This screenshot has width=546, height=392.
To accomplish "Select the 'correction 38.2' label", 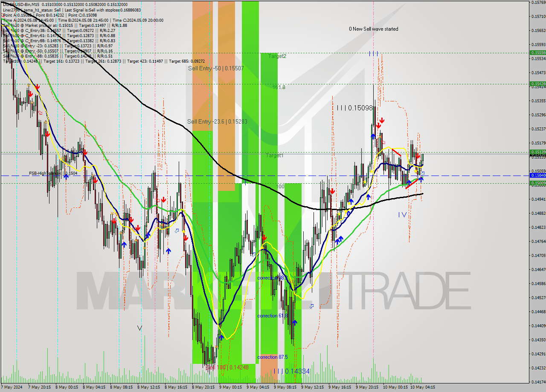I will 272,278.
